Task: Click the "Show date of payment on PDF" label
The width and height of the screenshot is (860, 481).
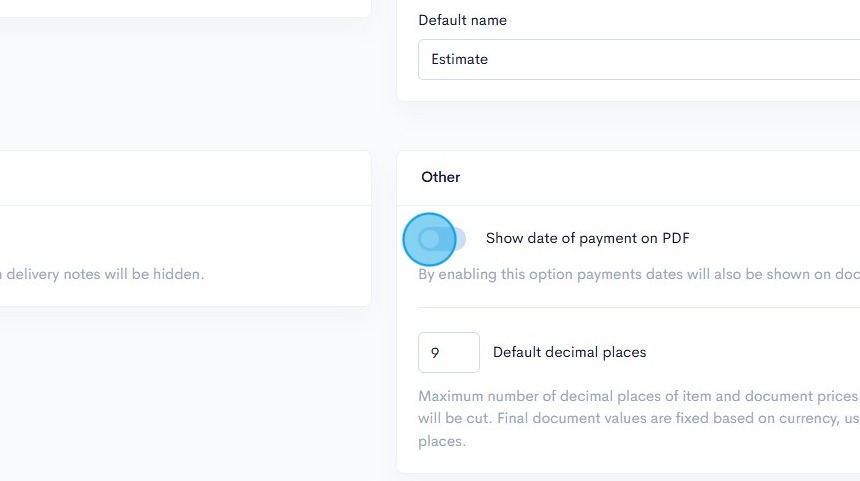Action: (x=587, y=238)
